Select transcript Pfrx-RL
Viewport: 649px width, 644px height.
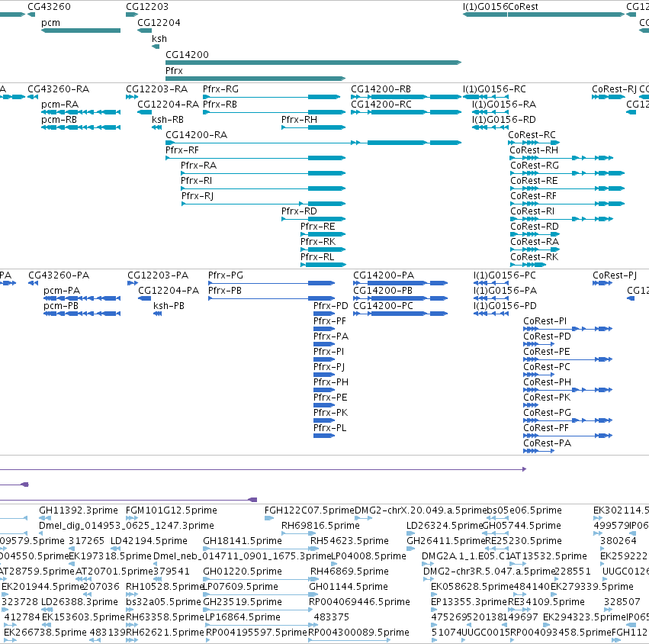pos(317,257)
